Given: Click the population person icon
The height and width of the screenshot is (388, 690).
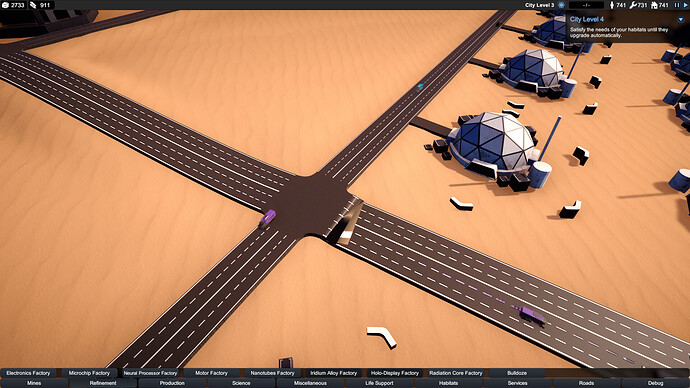Looking at the screenshot, I should coord(611,5).
